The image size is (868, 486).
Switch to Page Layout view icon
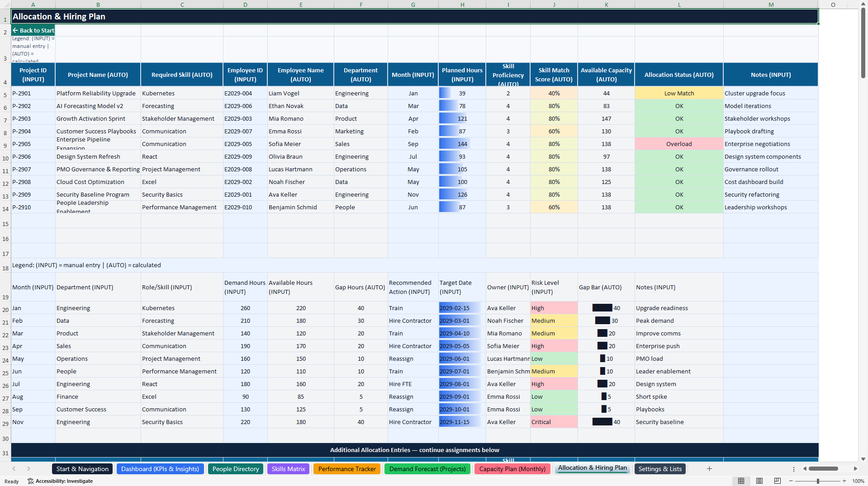pos(759,481)
